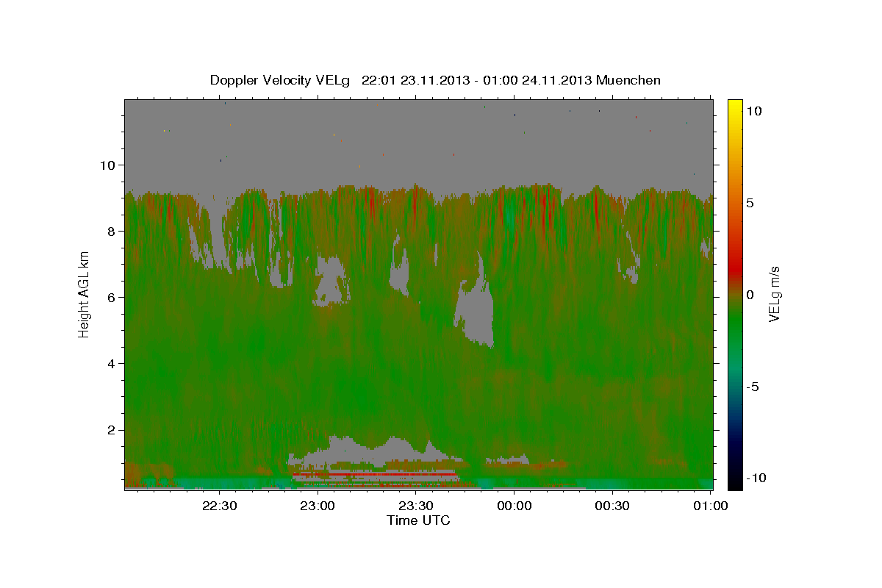Click the Time UTC axis title
This screenshot has height=588, width=882.
click(418, 520)
